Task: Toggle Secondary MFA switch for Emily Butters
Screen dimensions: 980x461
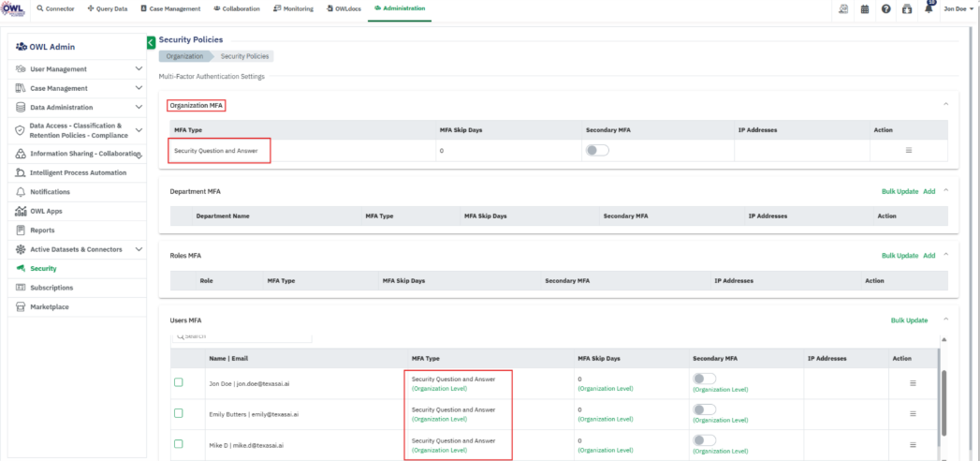Action: point(704,409)
